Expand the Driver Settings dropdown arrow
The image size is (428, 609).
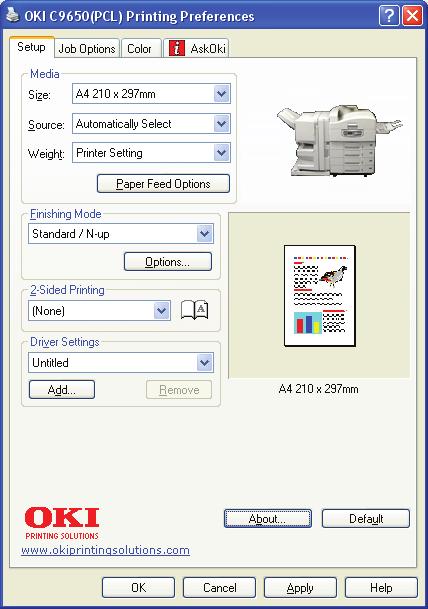[205, 363]
